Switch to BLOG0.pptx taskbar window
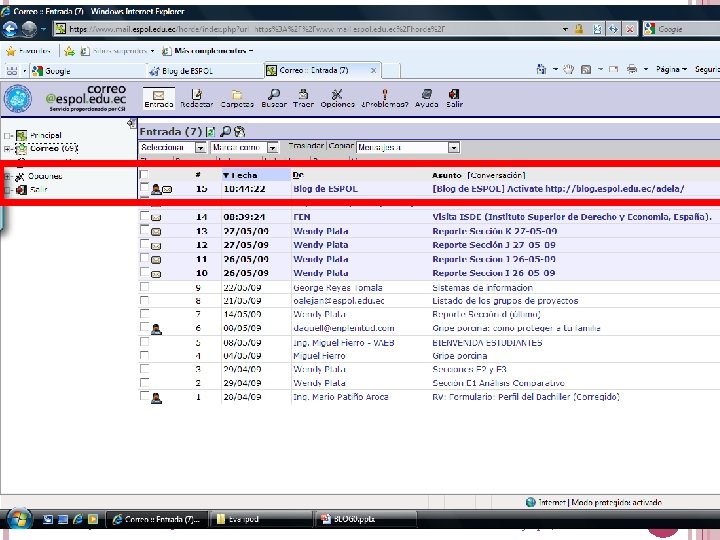 tap(366, 519)
